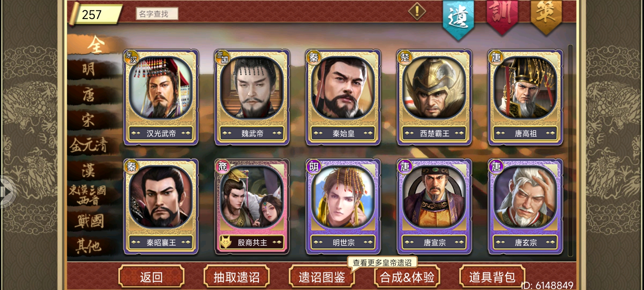644x290 pixels.
Task: Select the 西楚霸王 helmeted portrait card
Action: coord(434,97)
